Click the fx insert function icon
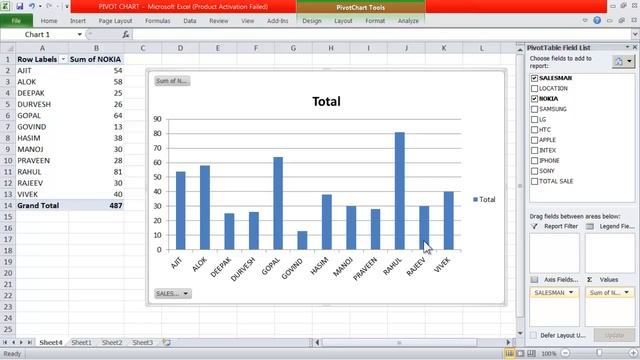This screenshot has width=640, height=360. [x=126, y=35]
